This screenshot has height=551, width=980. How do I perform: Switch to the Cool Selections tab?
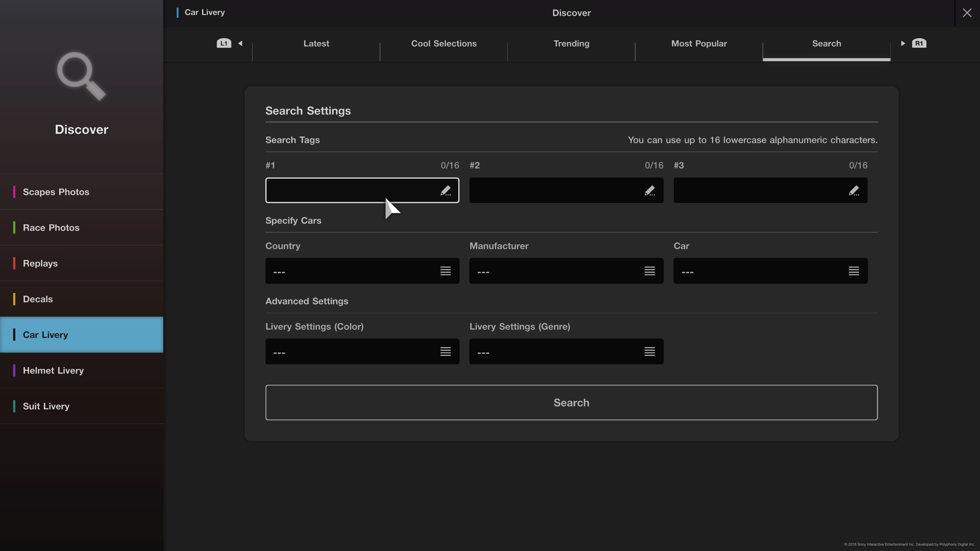tap(444, 43)
